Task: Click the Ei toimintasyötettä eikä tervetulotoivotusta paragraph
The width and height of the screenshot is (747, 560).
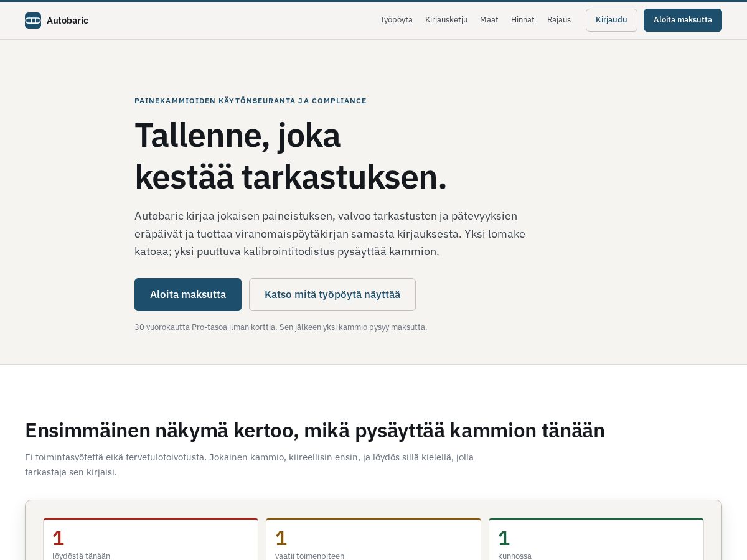Action: tap(249, 465)
